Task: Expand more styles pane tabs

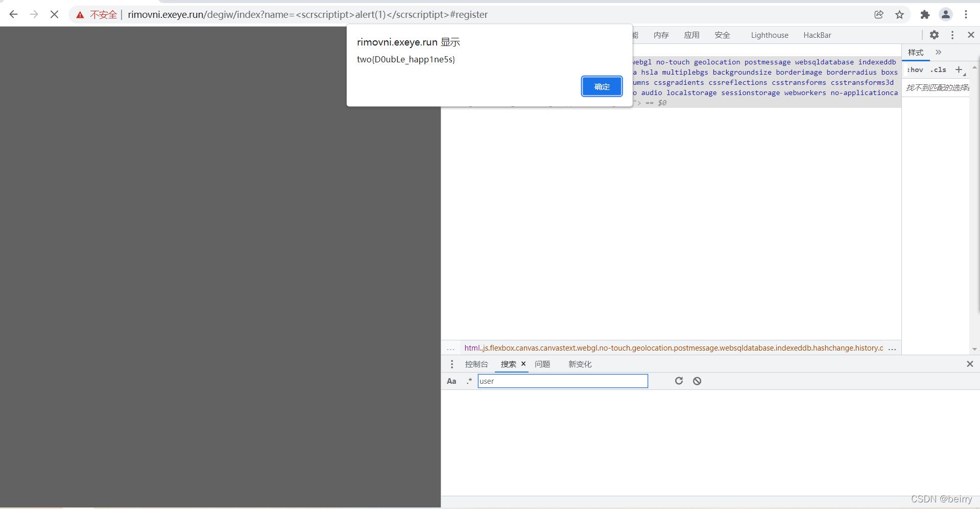Action: click(x=938, y=52)
